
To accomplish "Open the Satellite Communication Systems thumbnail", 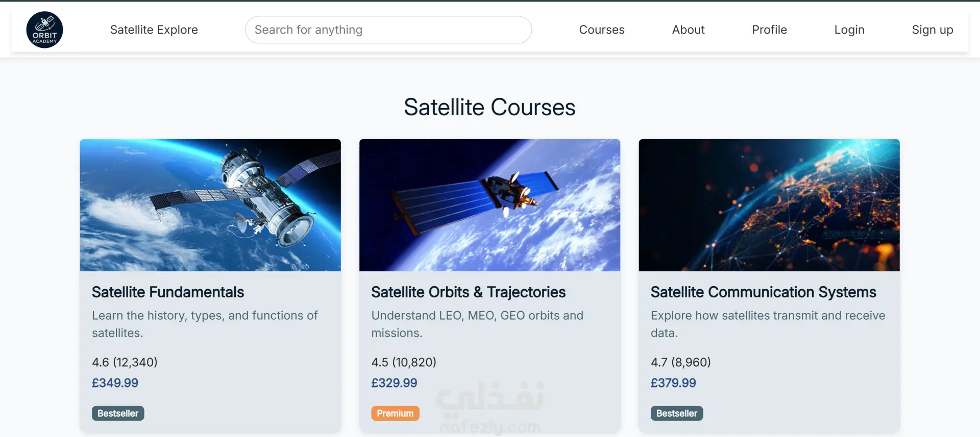I will pos(769,205).
